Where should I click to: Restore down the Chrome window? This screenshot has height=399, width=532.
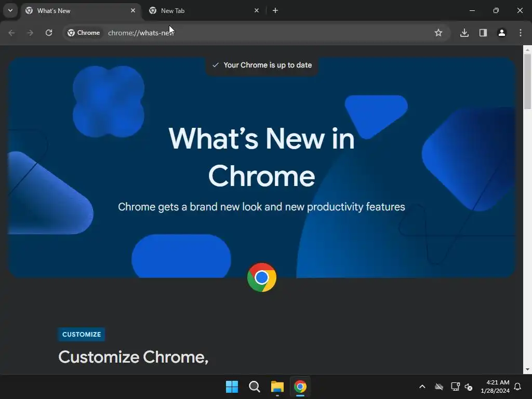496,10
